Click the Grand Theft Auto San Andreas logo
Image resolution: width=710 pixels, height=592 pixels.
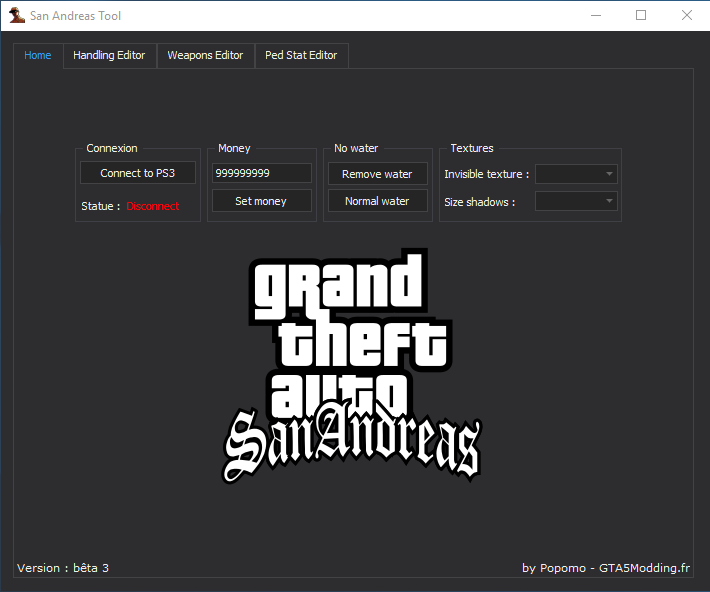click(x=352, y=366)
